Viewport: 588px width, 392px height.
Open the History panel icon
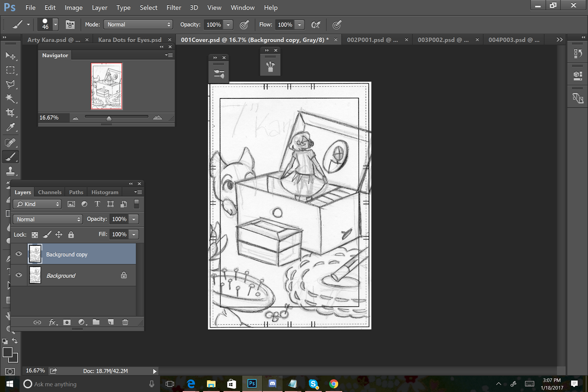(x=578, y=54)
